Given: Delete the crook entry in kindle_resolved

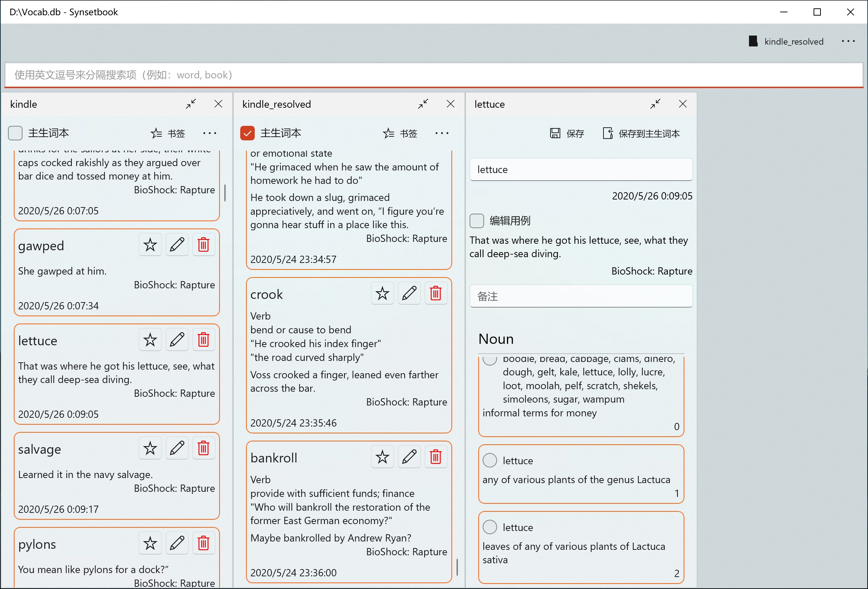Looking at the screenshot, I should (435, 293).
